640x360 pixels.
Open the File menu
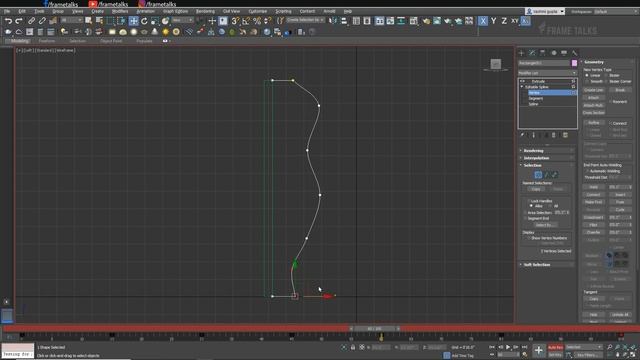pyautogui.click(x=7, y=11)
